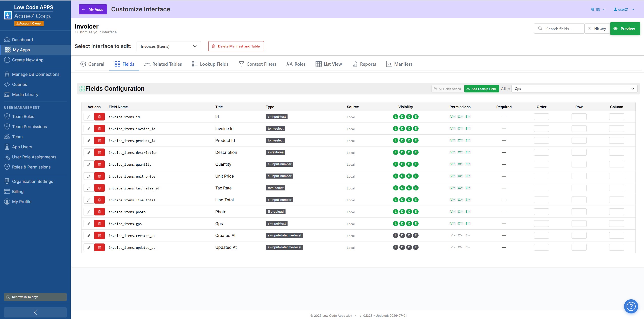Viewport: 644px width, 319px height.
Task: Open the Manifest tab
Action: pyautogui.click(x=399, y=64)
